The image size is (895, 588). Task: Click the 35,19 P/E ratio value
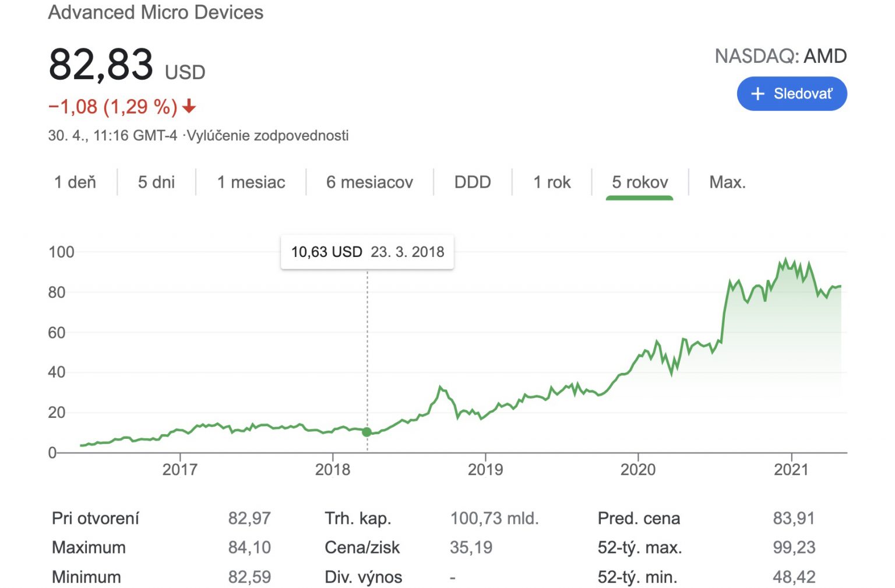[x=471, y=547]
